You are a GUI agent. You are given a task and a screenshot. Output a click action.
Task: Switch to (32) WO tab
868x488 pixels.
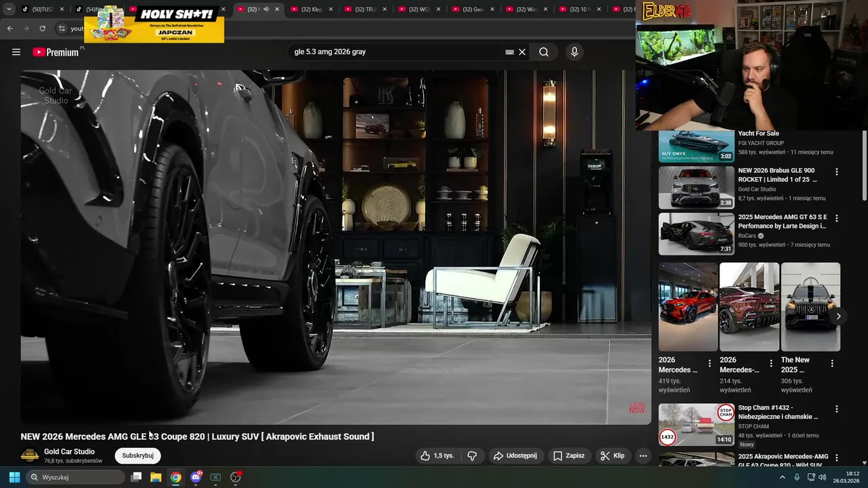419,9
